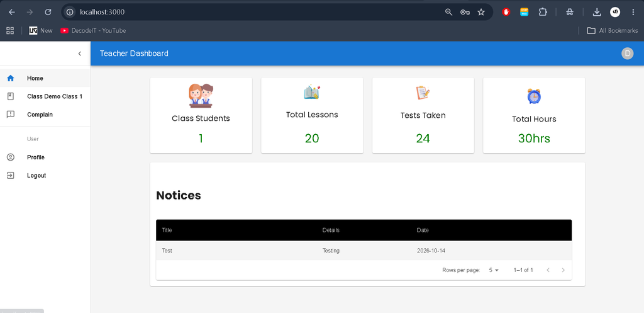Click the 2026-10-14 date cell
Image resolution: width=644 pixels, height=313 pixels.
pyautogui.click(x=431, y=251)
